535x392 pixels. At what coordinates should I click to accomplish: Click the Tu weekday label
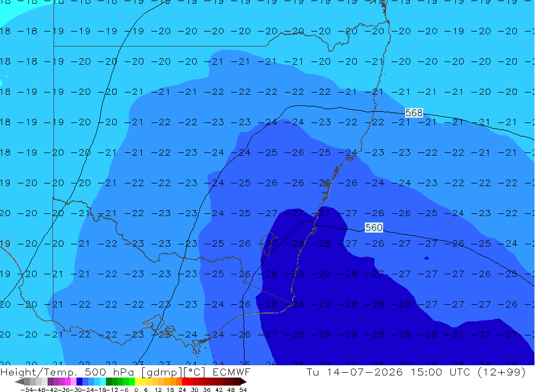pos(312,372)
